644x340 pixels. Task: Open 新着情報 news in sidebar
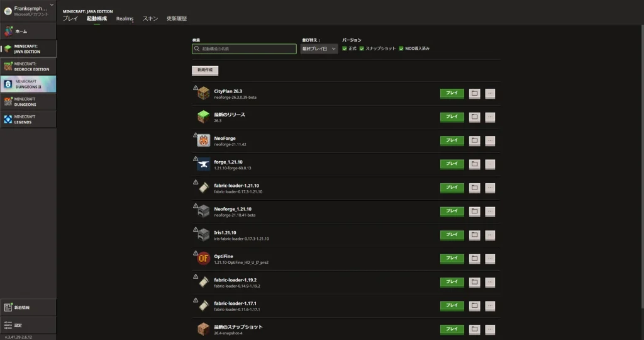(x=28, y=307)
